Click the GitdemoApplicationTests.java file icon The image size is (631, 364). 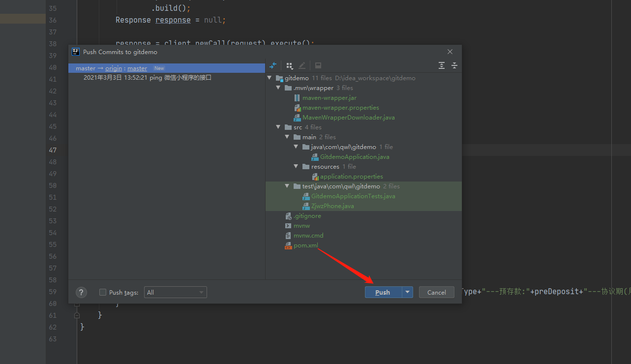(x=306, y=196)
